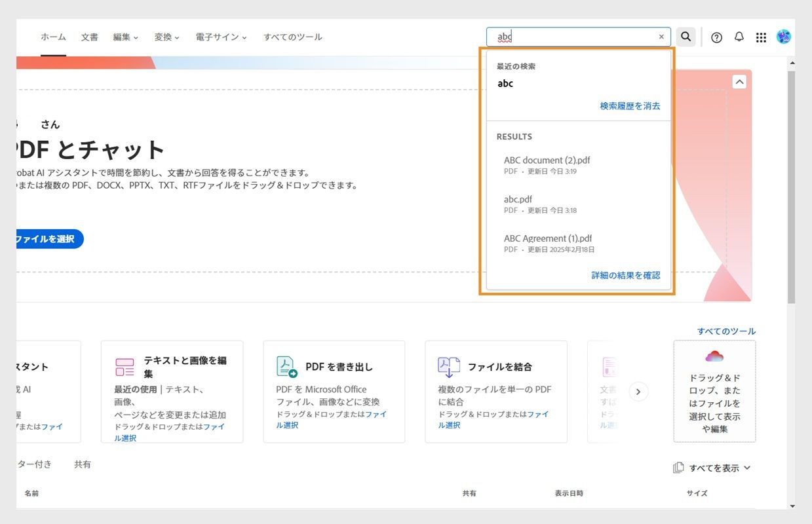
Task: Open the 電子サイン dropdown
Action: point(221,37)
